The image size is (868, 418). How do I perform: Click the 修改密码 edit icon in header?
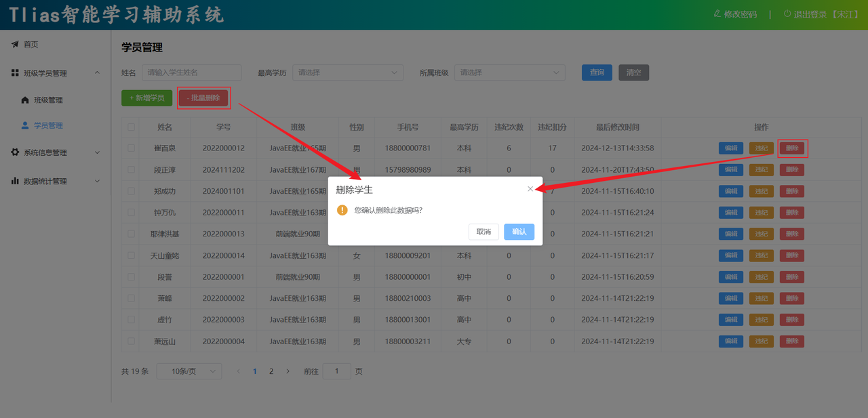coord(717,14)
